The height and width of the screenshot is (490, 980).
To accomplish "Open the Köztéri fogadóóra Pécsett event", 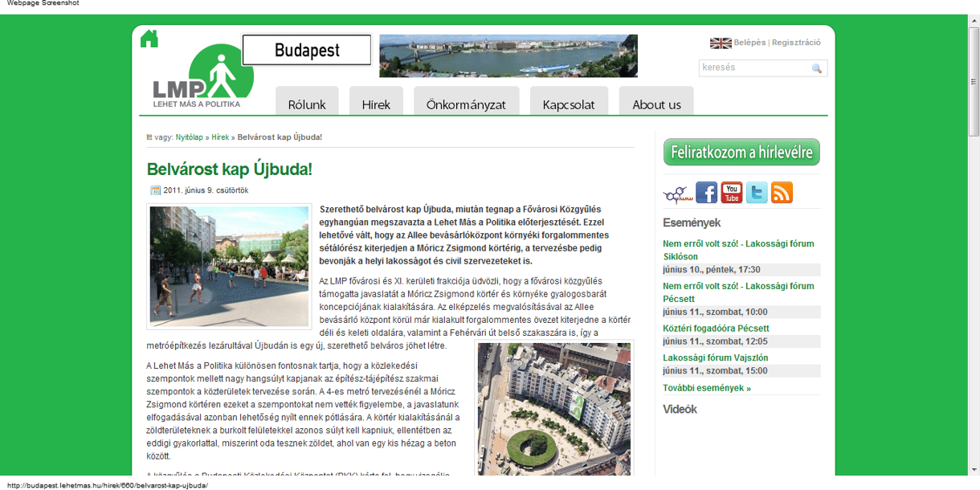I will 716,328.
